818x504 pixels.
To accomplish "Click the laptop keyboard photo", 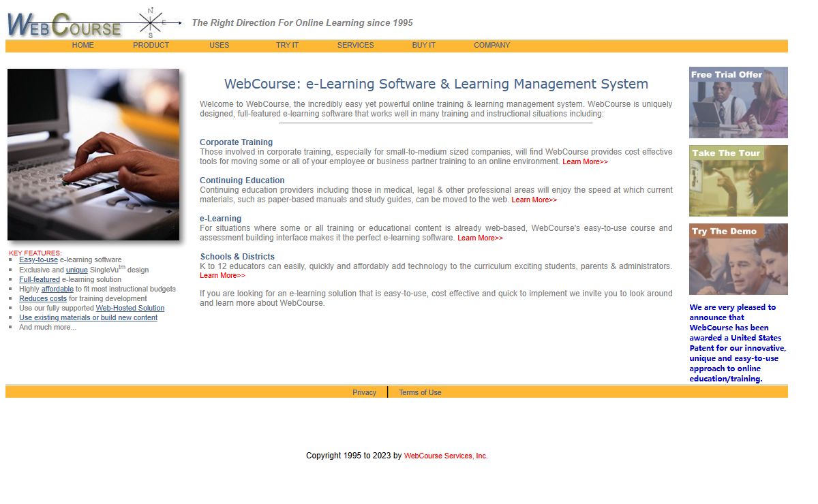I will 94,155.
